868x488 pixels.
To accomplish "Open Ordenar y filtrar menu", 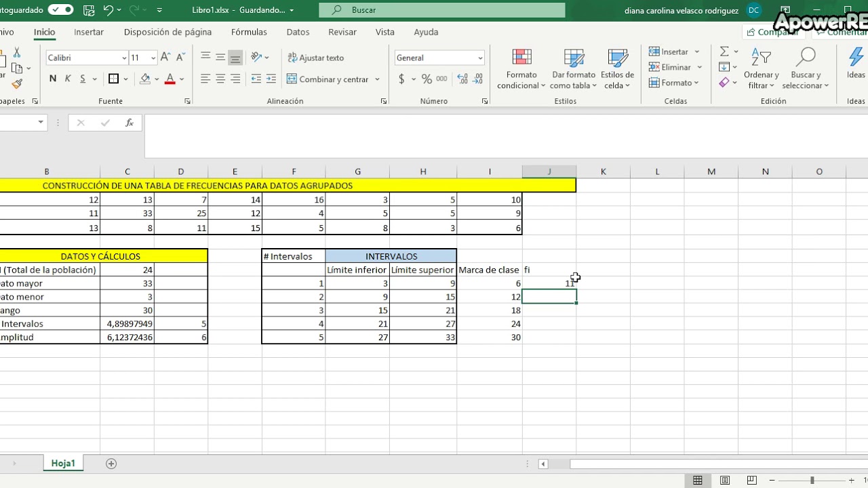I will (762, 69).
